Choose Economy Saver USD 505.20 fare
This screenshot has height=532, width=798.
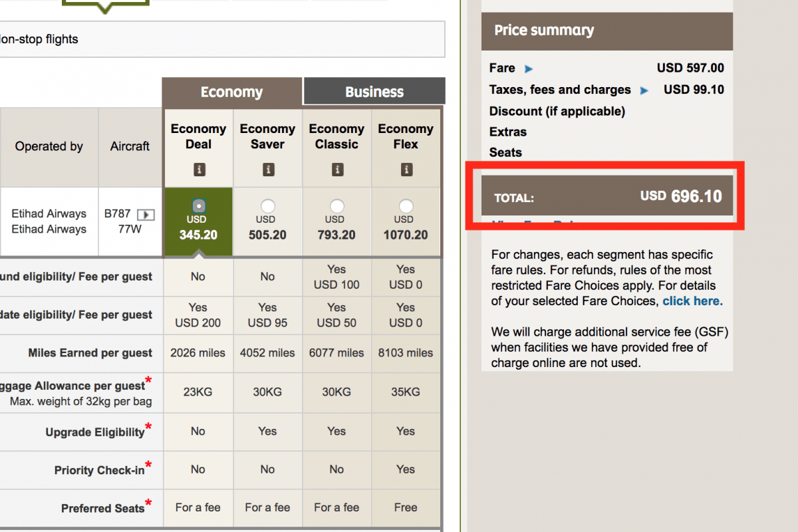268,206
